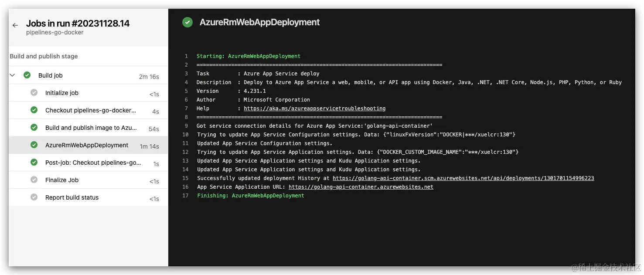The width and height of the screenshot is (644, 275).
Task: Select the AzureRmWebAppDeployment step
Action: [88, 145]
